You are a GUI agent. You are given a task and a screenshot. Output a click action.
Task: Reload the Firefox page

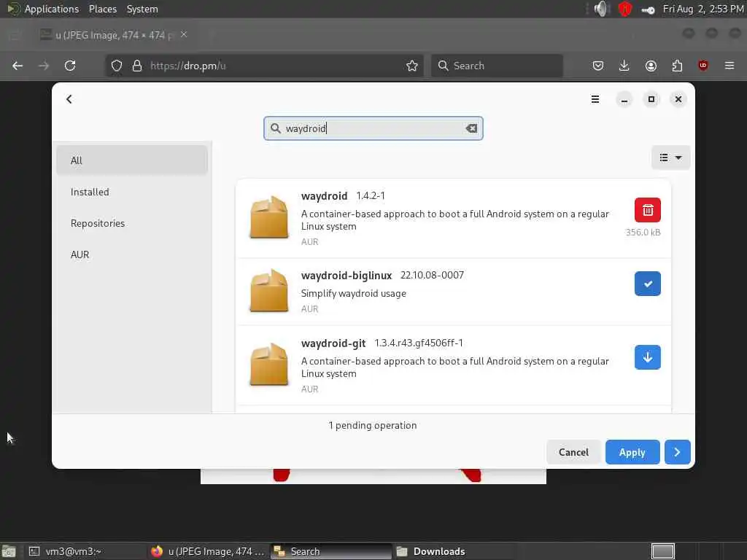tap(70, 66)
